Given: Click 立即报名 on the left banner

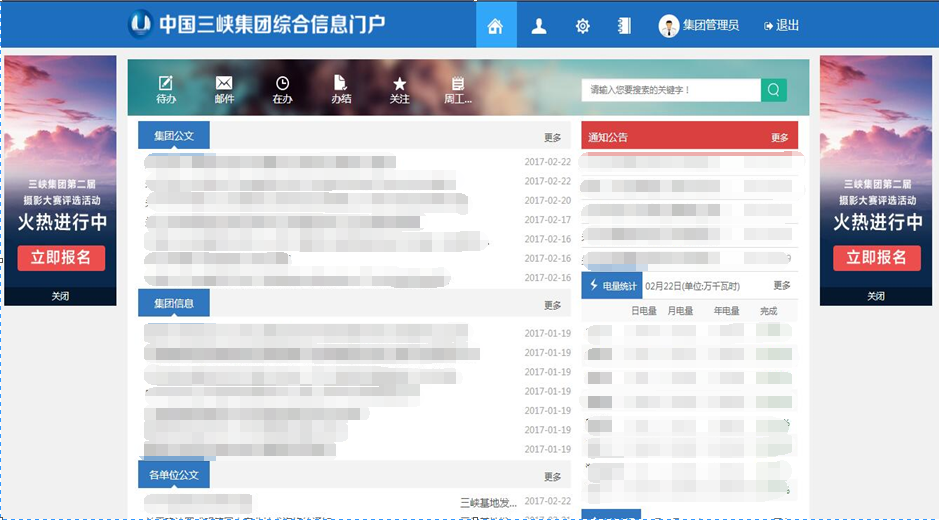Looking at the screenshot, I should pos(61,258).
